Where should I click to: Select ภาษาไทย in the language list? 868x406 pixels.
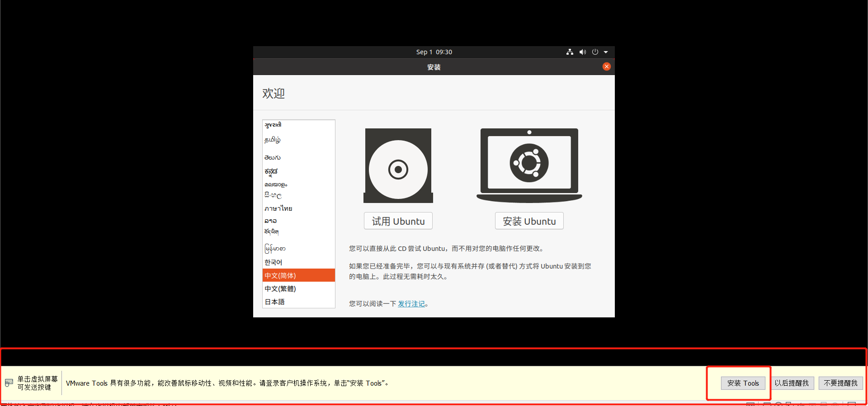coord(298,208)
